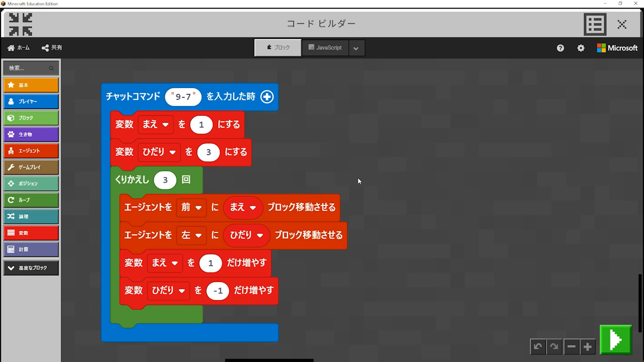Viewport: 644px width, 362px height.
Task: Switch to the ブロック editor view
Action: click(x=278, y=48)
